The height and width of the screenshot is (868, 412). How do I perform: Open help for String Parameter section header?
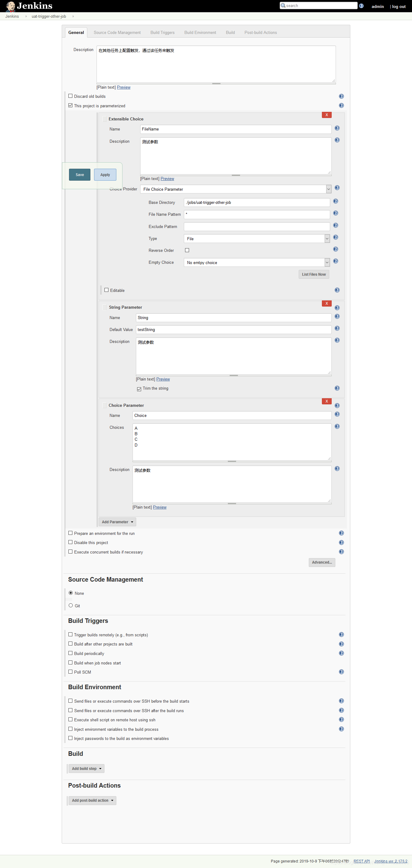[x=337, y=308]
